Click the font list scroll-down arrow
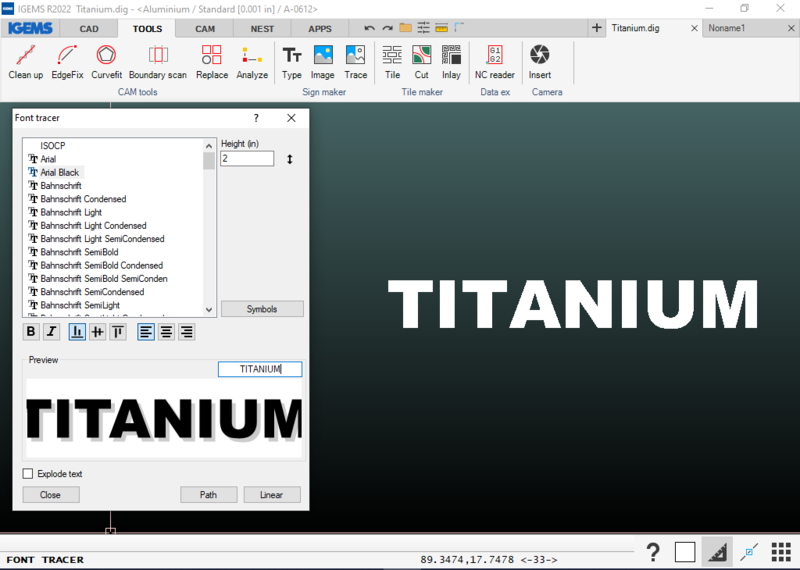This screenshot has height=570, width=800. click(209, 310)
